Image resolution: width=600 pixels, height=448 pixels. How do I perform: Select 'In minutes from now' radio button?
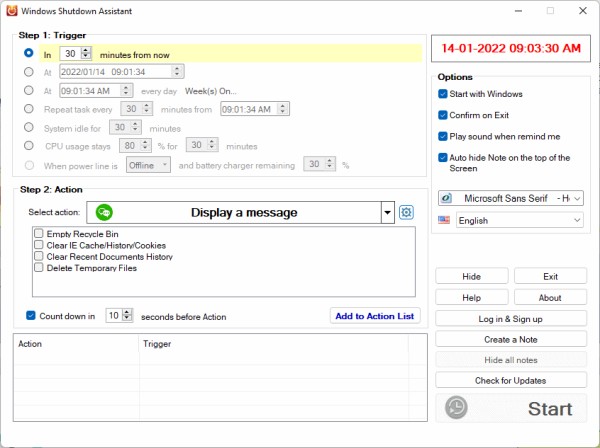click(29, 53)
